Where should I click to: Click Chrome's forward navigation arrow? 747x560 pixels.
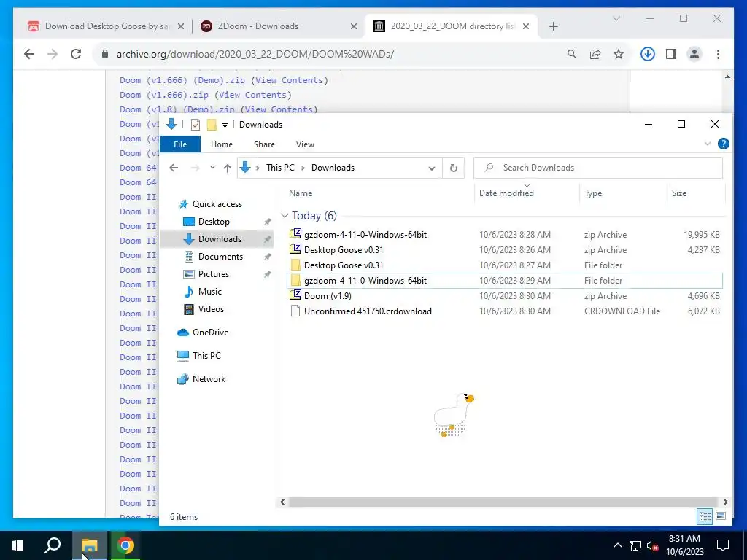pos(53,54)
